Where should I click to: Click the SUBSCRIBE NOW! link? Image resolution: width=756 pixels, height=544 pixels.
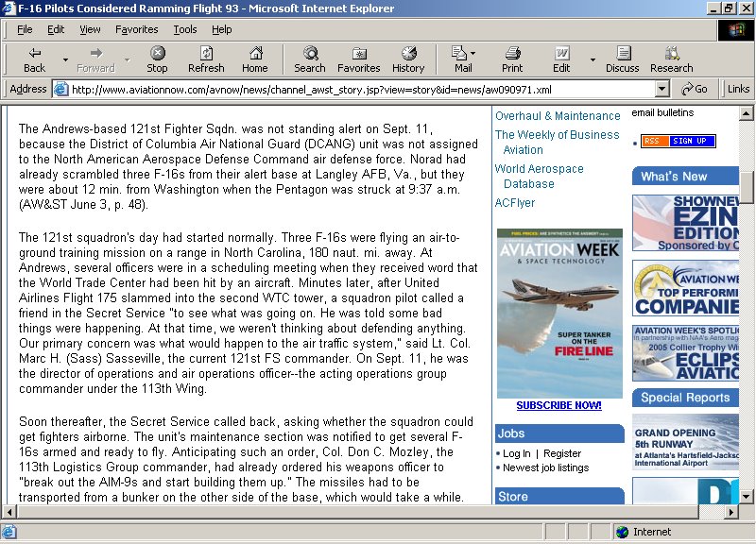click(x=558, y=405)
